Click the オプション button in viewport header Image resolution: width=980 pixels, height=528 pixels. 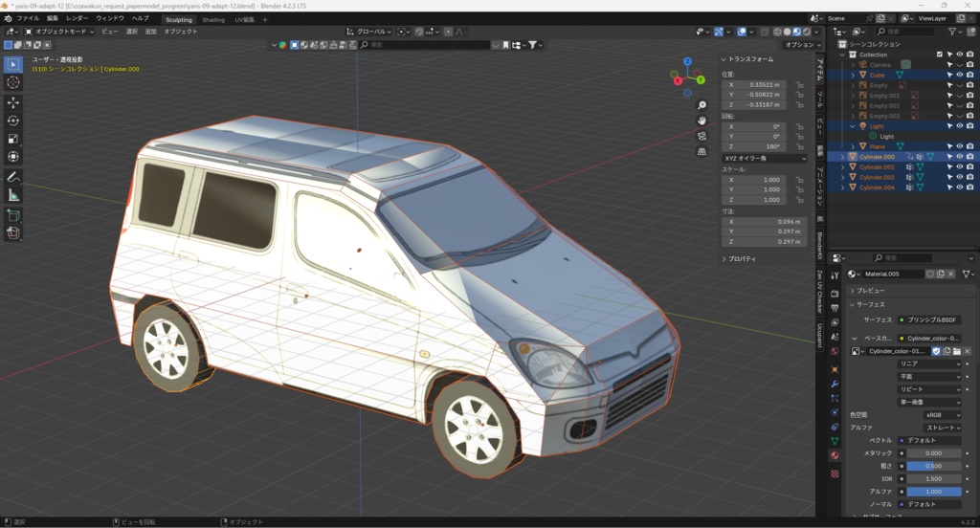(x=801, y=45)
